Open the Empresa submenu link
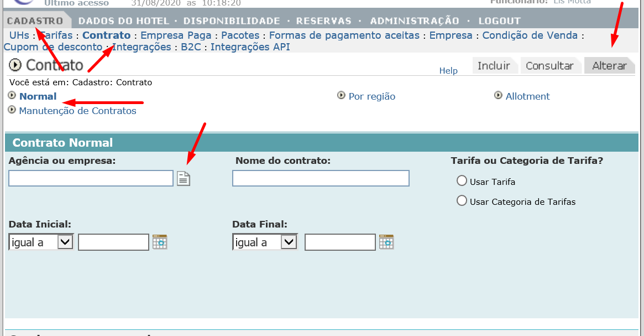 [x=451, y=35]
